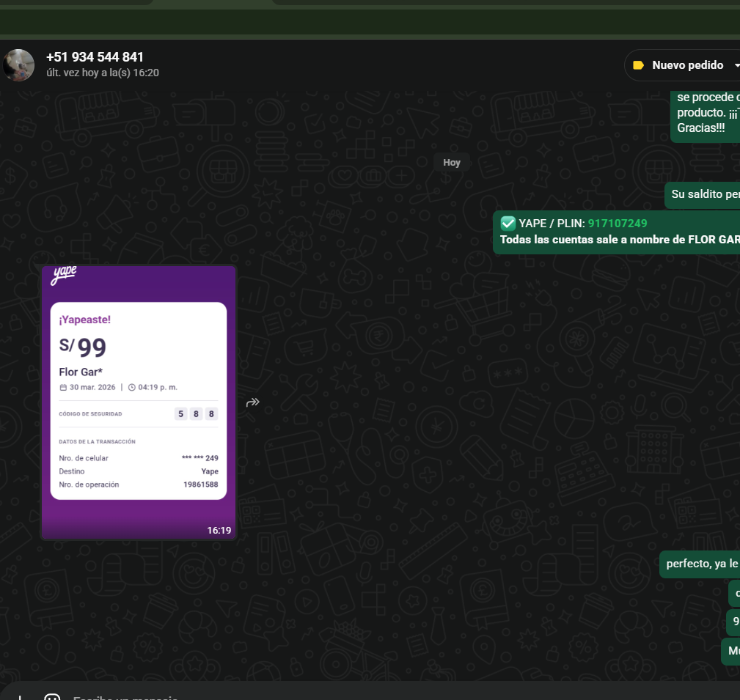The height and width of the screenshot is (700, 740).
Task: Forward the Yape receipt using the arrow icon
Action: click(x=253, y=402)
